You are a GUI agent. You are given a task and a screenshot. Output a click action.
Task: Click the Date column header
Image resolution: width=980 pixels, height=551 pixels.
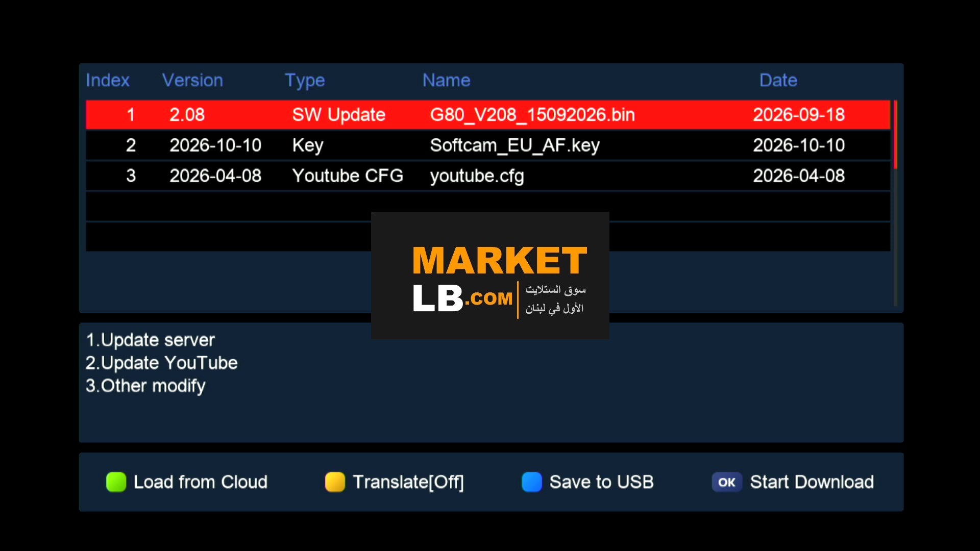[x=778, y=80]
